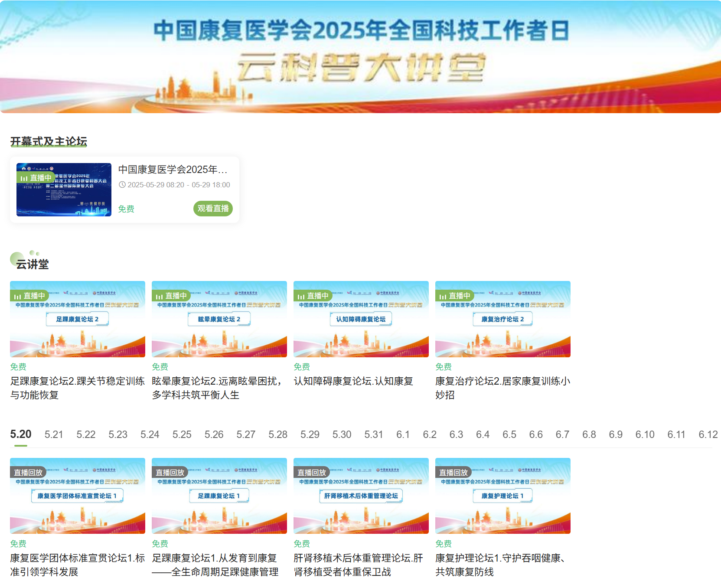Click 直播回放 badge on 康复医学团体标准宣贯论坛 1
This screenshot has height=588, width=721.
[28, 472]
